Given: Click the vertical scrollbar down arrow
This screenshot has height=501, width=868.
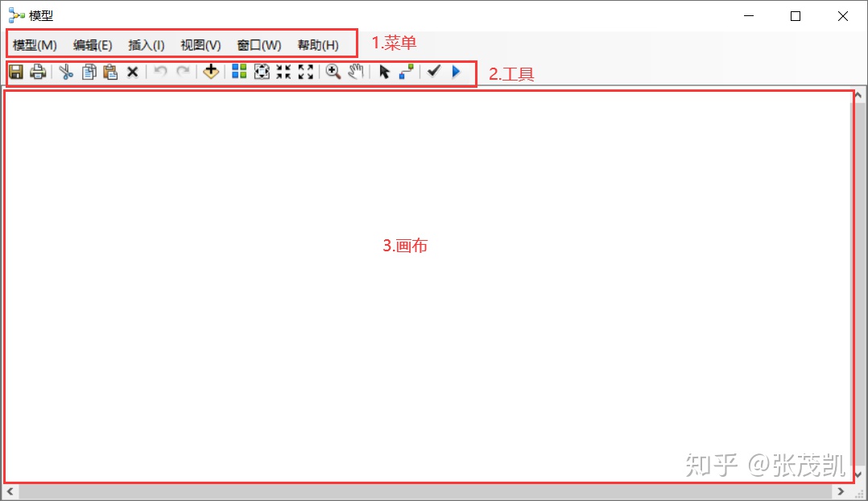Looking at the screenshot, I should pos(858,474).
